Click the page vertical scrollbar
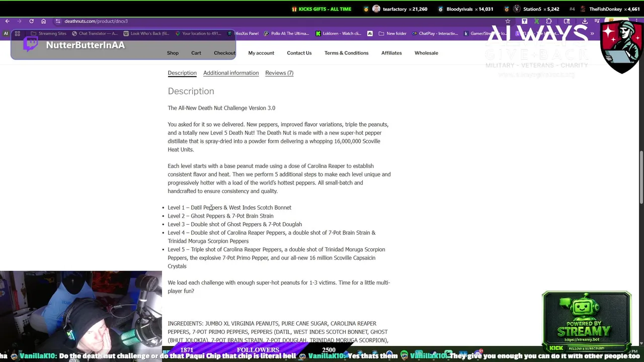 click(641, 178)
